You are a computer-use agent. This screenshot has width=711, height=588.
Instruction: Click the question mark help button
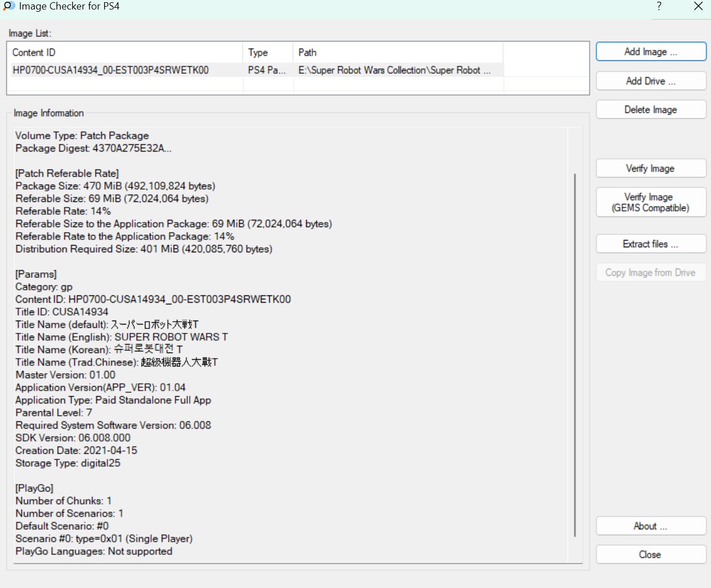659,6
